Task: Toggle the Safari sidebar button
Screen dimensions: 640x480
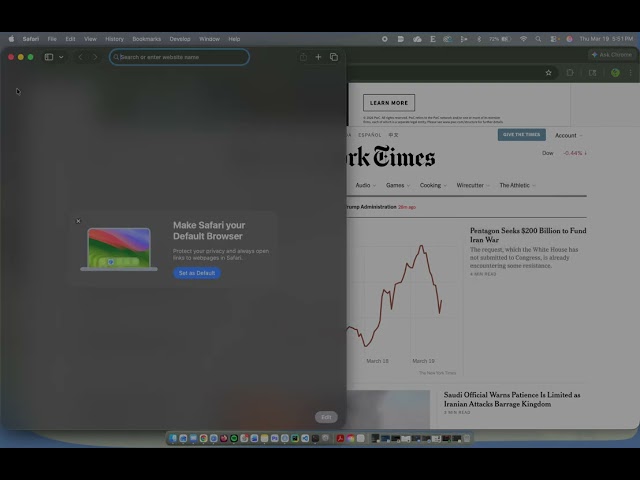Action: pyautogui.click(x=49, y=57)
